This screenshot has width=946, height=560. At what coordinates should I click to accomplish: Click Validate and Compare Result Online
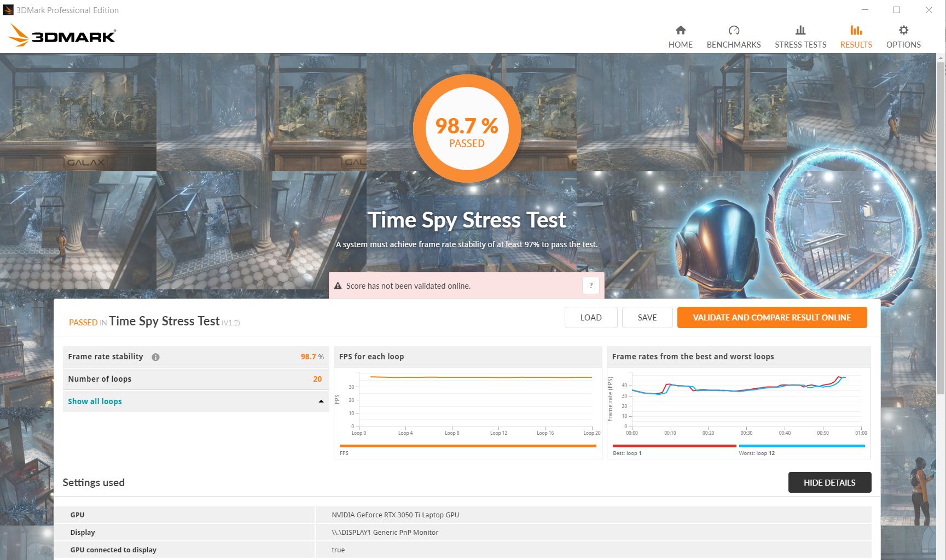(772, 317)
